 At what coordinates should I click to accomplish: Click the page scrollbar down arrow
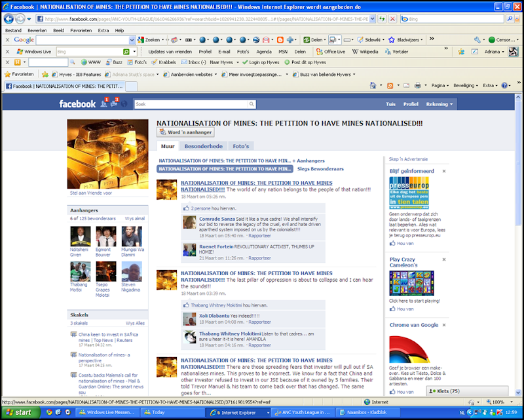[x=518, y=392]
